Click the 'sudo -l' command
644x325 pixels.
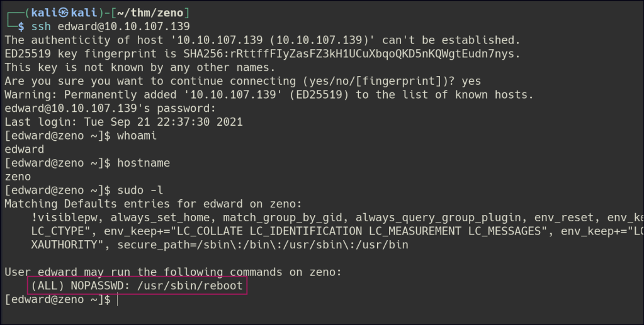click(x=137, y=190)
